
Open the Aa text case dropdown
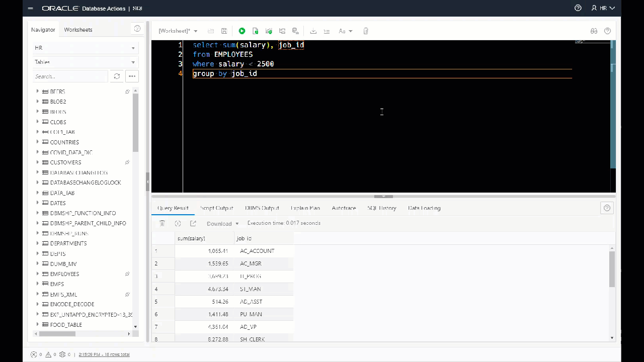346,31
